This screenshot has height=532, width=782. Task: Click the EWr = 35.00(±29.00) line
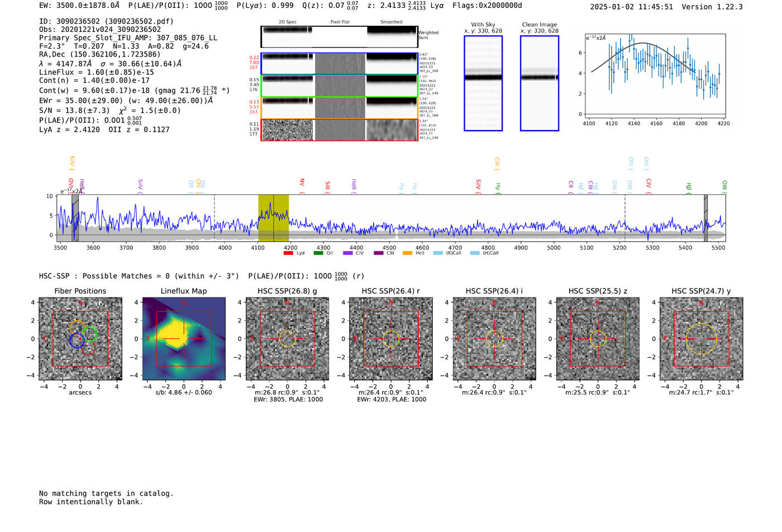click(x=126, y=100)
